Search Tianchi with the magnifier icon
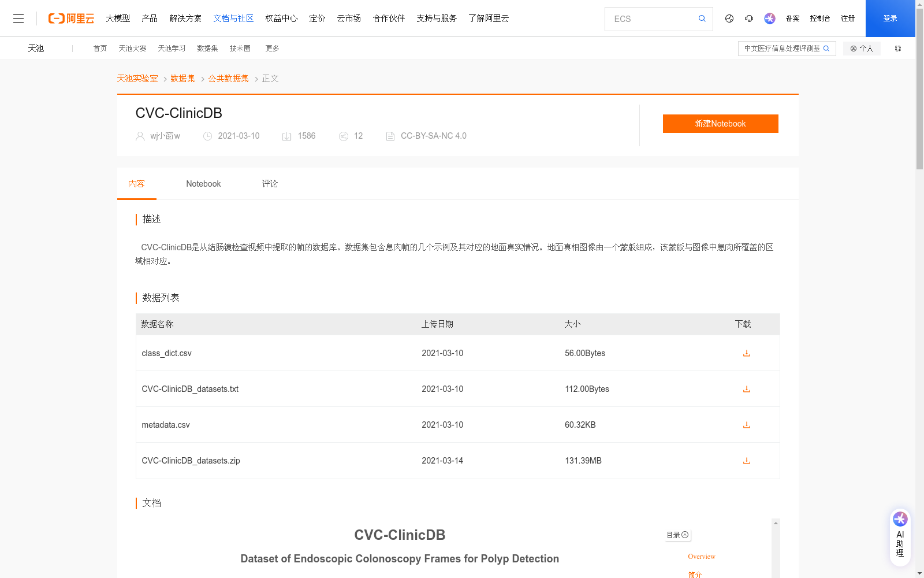This screenshot has width=924, height=578. point(826,49)
